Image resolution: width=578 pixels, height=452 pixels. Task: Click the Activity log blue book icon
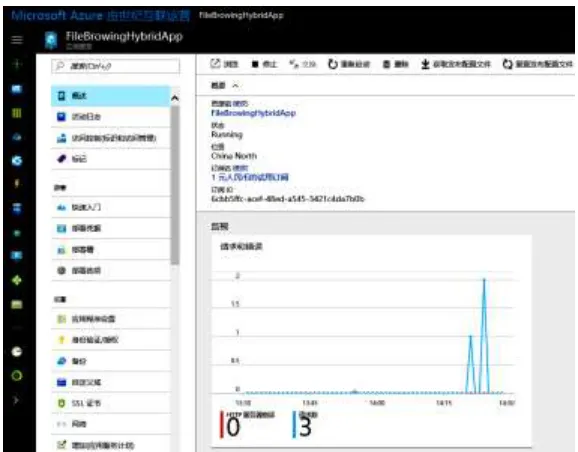pyautogui.click(x=62, y=117)
